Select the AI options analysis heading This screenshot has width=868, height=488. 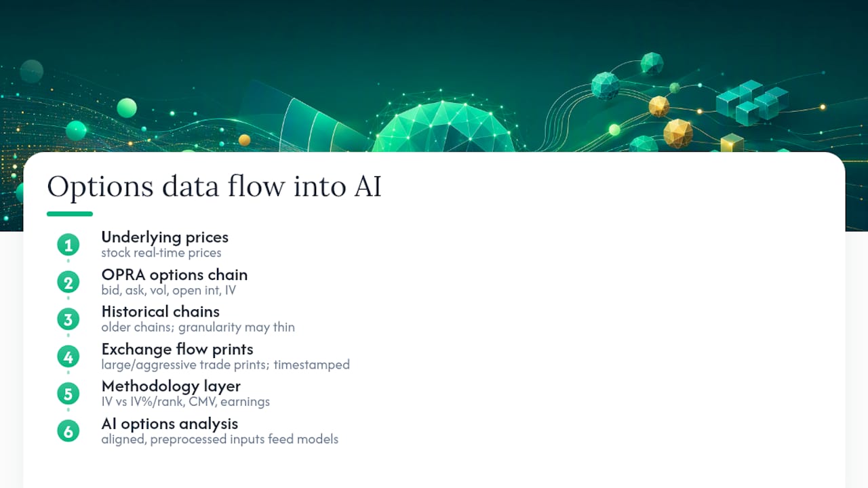tap(170, 424)
